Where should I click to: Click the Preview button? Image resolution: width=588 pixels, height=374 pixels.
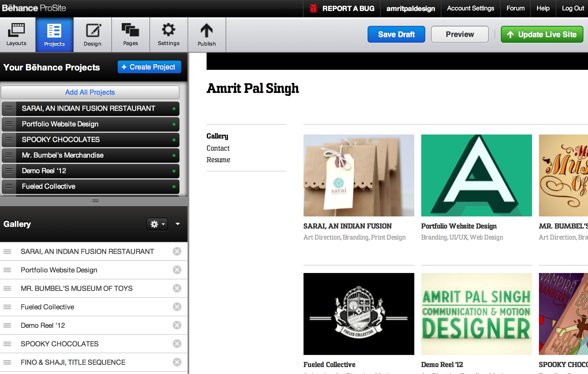pyautogui.click(x=460, y=34)
